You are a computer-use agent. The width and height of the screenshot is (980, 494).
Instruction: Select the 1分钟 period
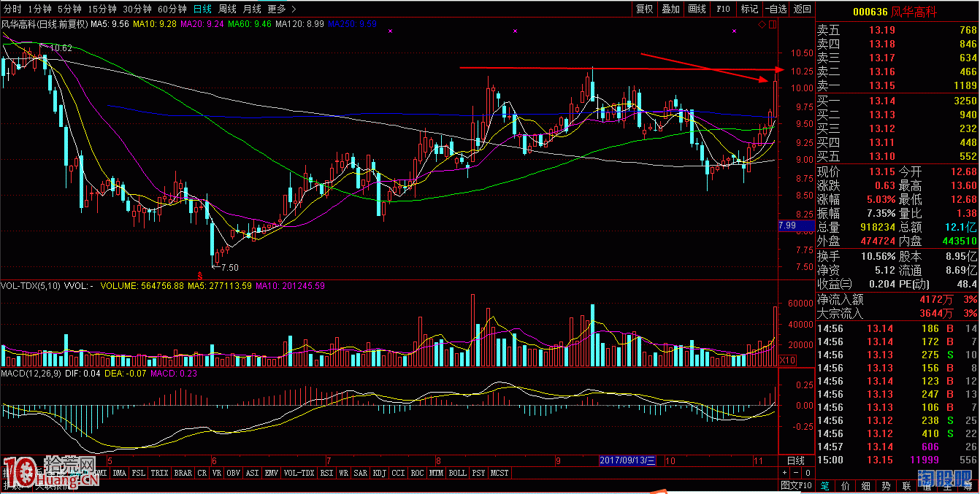click(x=39, y=9)
